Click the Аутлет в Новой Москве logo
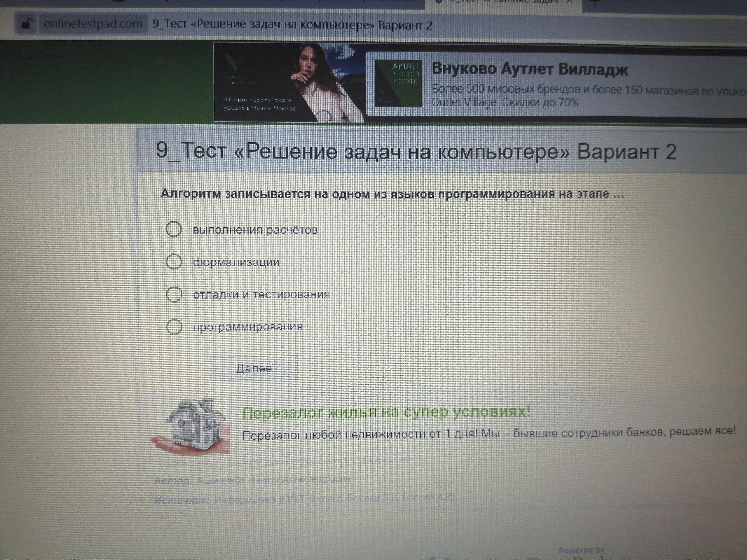Image resolution: width=747 pixels, height=560 pixels. 398,83
